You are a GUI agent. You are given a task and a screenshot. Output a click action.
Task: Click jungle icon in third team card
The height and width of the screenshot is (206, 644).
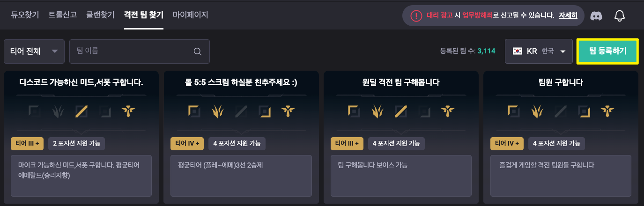(x=377, y=111)
